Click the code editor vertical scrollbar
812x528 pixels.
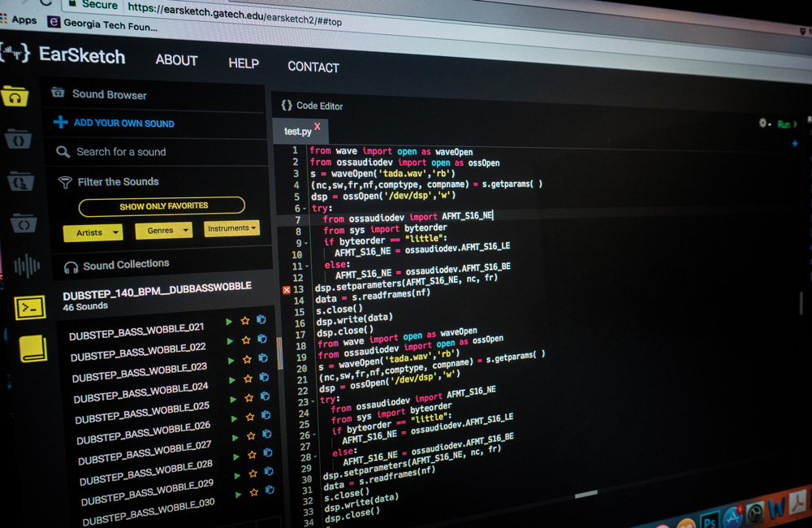coord(801,303)
